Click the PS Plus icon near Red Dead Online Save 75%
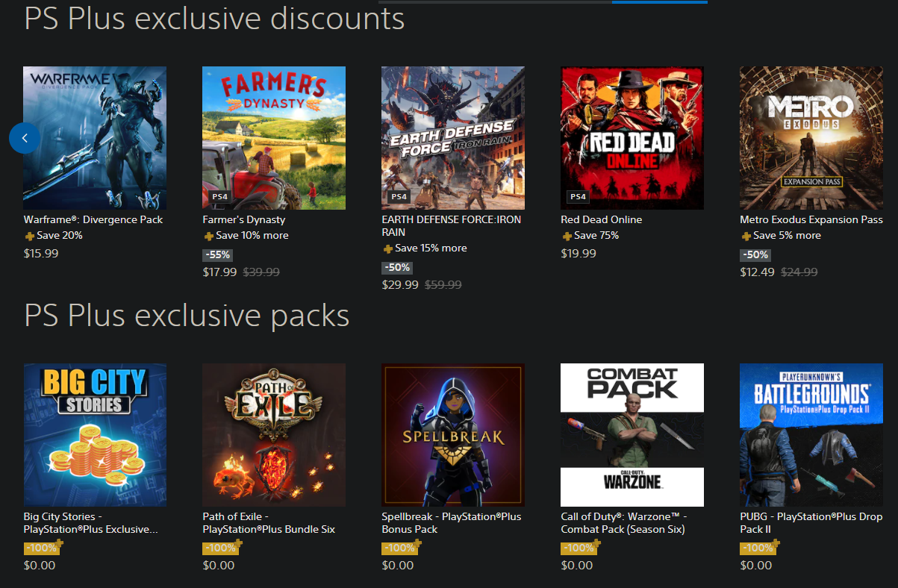 (x=566, y=235)
